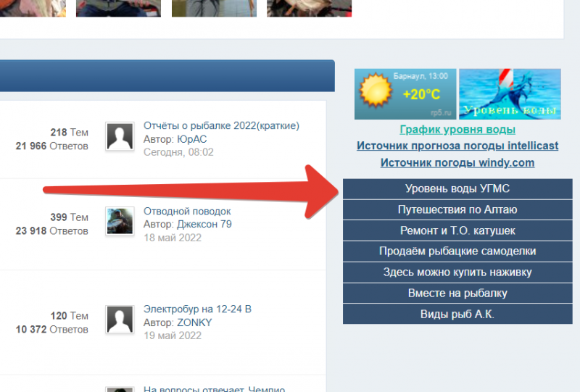Open author ZONKY profile link
This screenshot has width=580, height=392.
coord(194,322)
